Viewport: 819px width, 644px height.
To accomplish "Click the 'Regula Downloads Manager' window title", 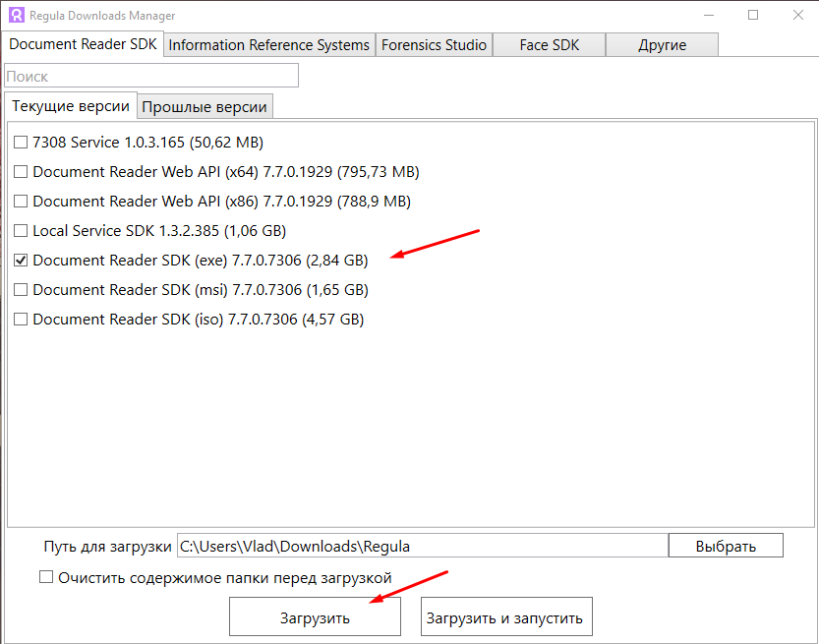I will [x=102, y=16].
